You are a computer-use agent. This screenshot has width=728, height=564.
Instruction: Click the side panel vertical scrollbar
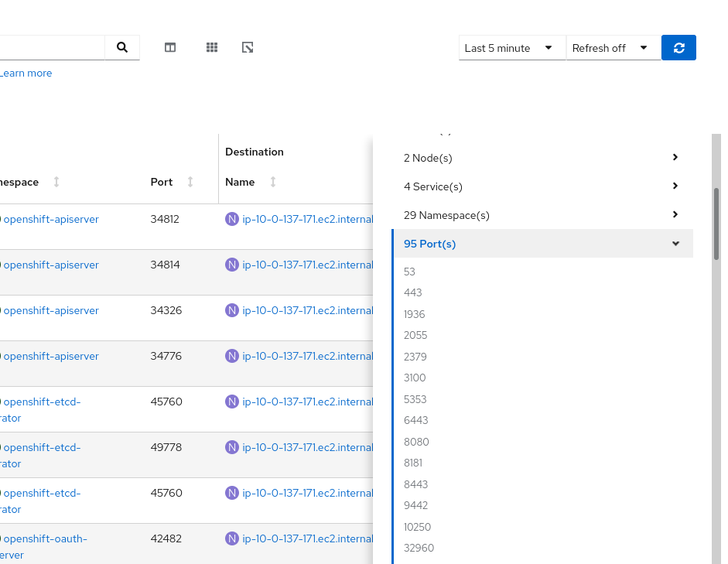point(716,223)
